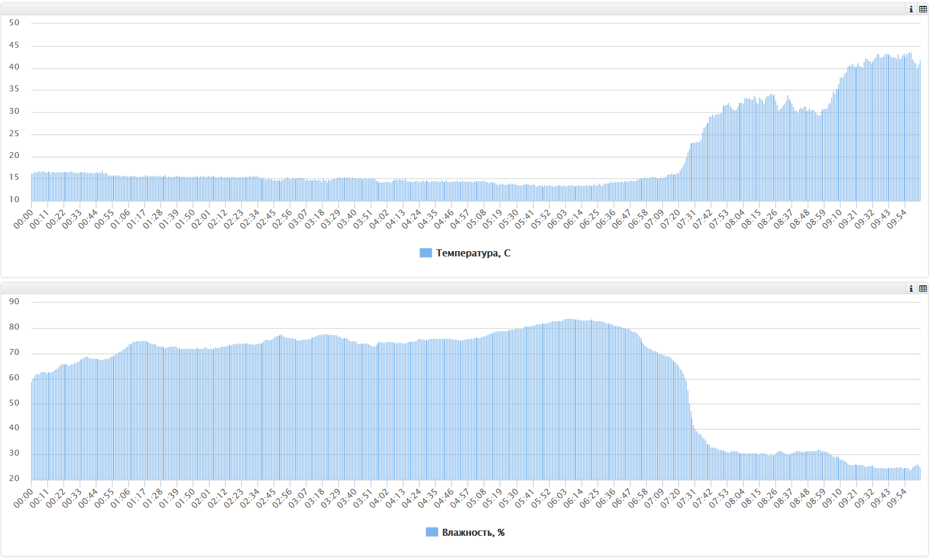Click '09:54' time label under humidity chart
The image size is (931, 560).
pos(896,498)
